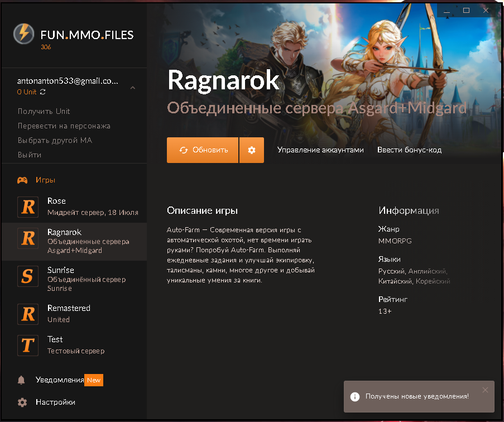
Task: Click Выбрать другой МА option
Action: (x=55, y=140)
